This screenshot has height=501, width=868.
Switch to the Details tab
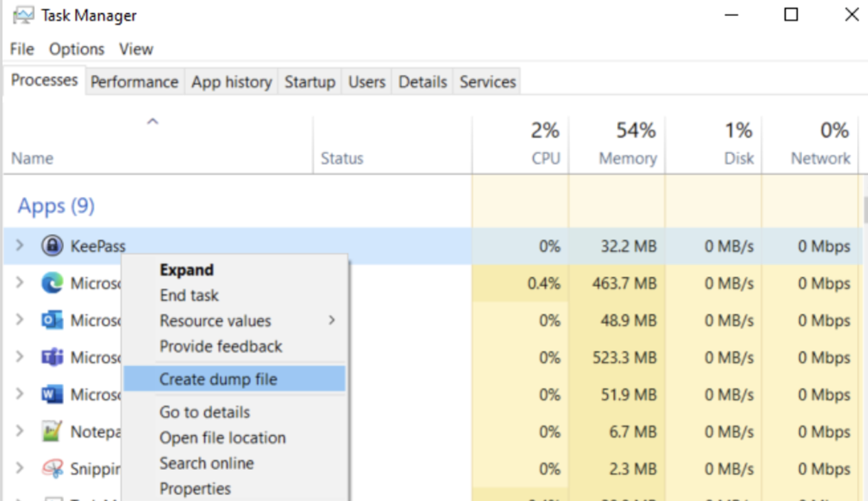tap(423, 82)
